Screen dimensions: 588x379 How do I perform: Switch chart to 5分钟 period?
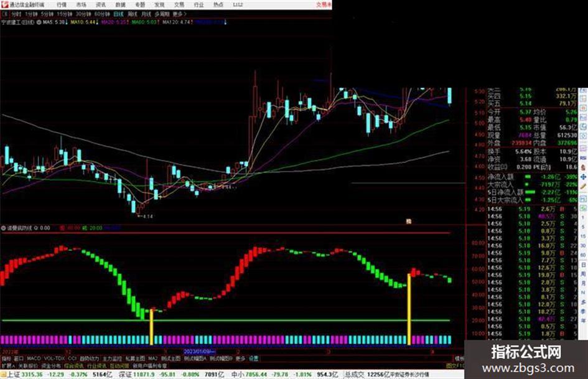click(47, 14)
